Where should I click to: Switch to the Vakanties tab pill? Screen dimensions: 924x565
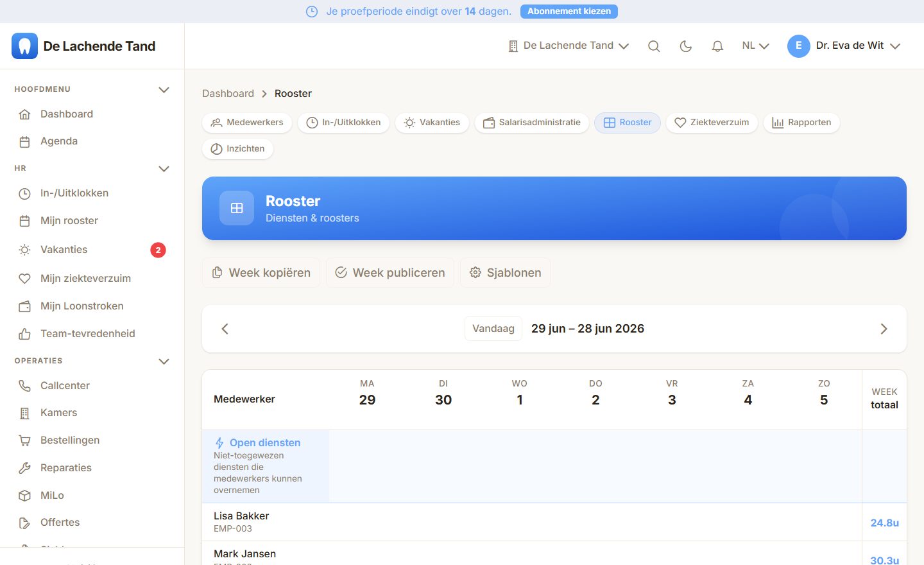[x=432, y=123]
